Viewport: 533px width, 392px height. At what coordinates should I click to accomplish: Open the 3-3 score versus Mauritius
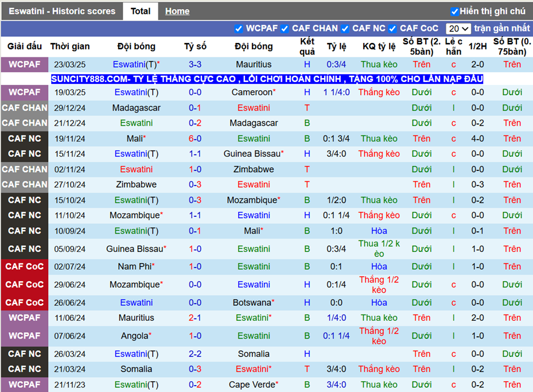(195, 64)
